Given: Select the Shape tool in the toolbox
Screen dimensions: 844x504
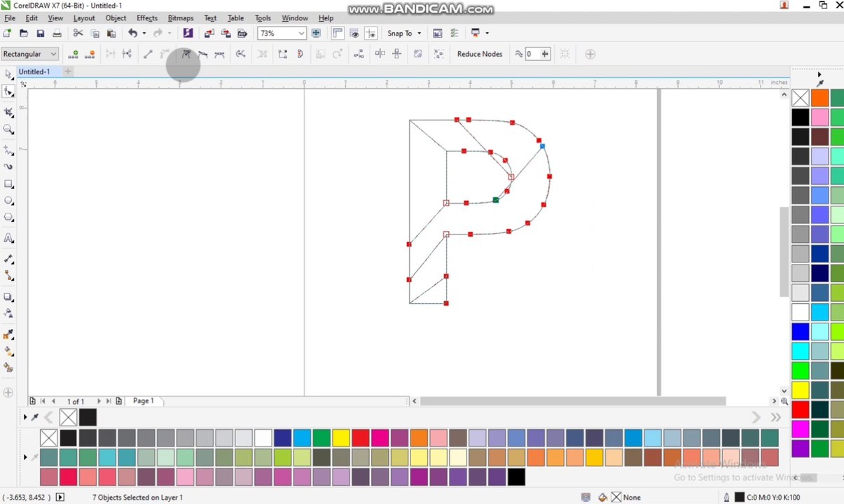Looking at the screenshot, I should 8,92.
